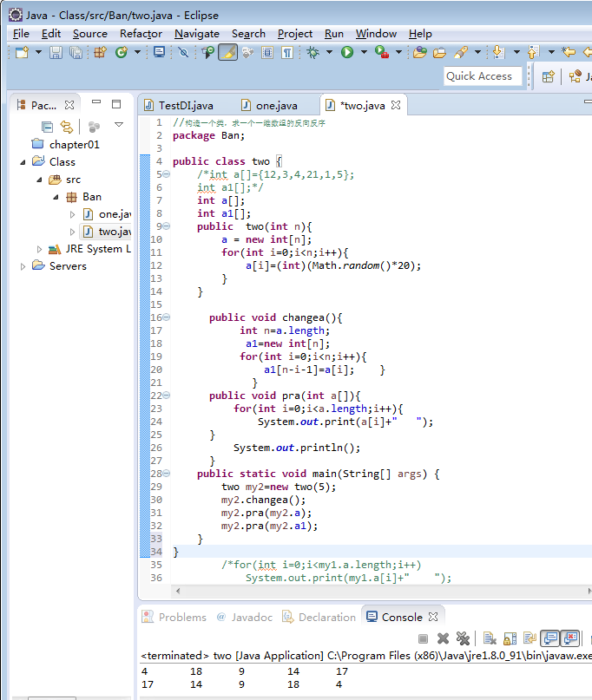Select two.java in Package Explorer
This screenshot has height=700, width=592.
point(114,232)
